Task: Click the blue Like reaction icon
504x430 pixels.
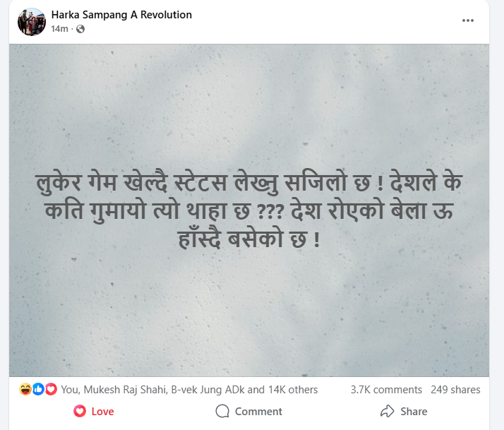Action: [x=38, y=390]
